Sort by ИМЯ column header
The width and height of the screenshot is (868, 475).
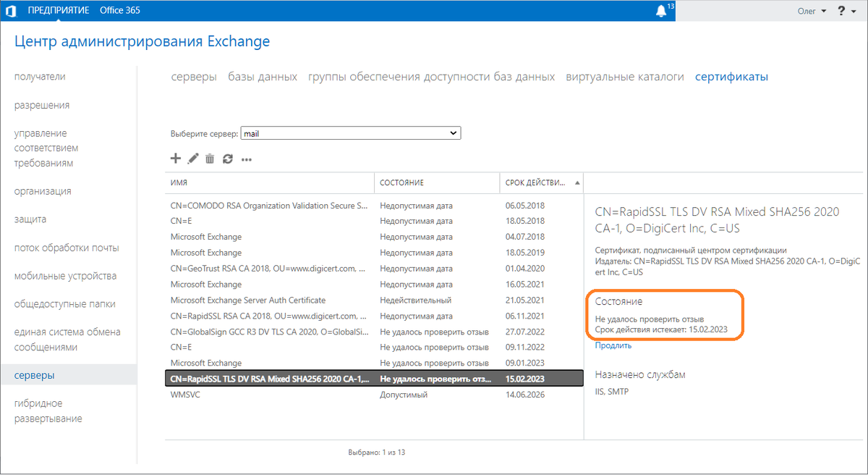click(x=269, y=183)
